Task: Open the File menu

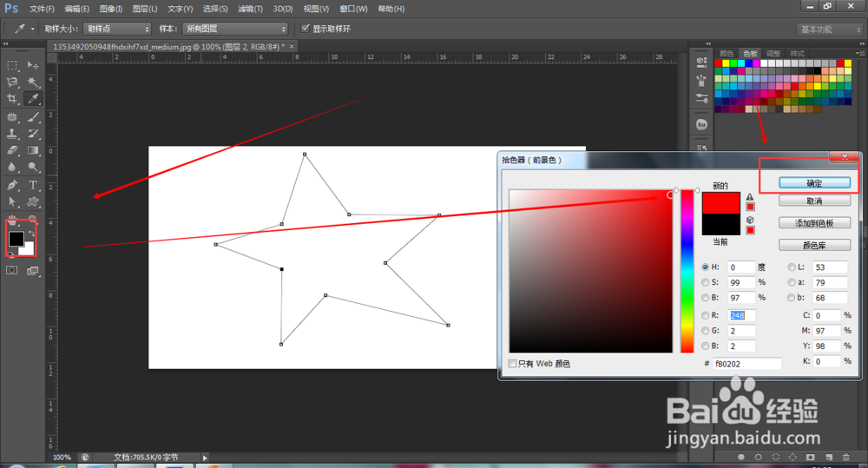Action: pyautogui.click(x=42, y=9)
